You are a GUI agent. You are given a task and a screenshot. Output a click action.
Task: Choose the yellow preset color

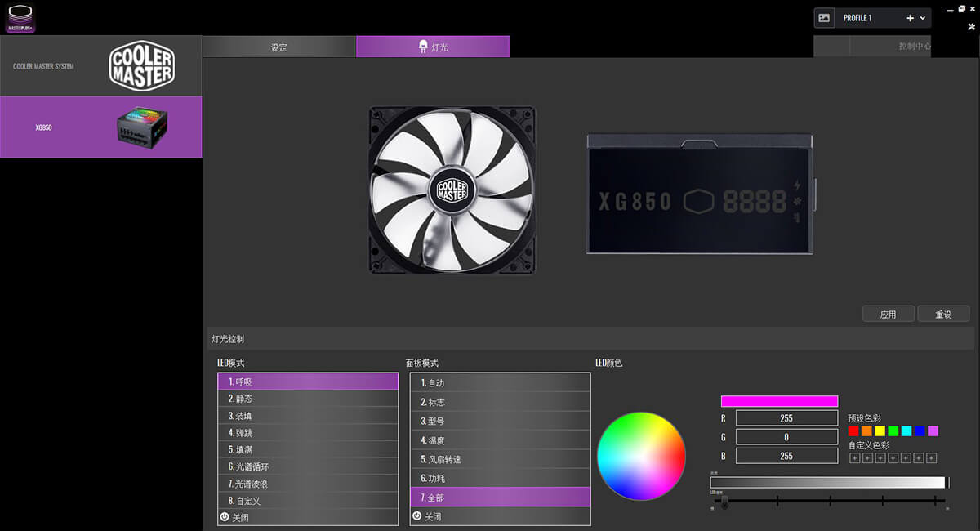pyautogui.click(x=880, y=431)
